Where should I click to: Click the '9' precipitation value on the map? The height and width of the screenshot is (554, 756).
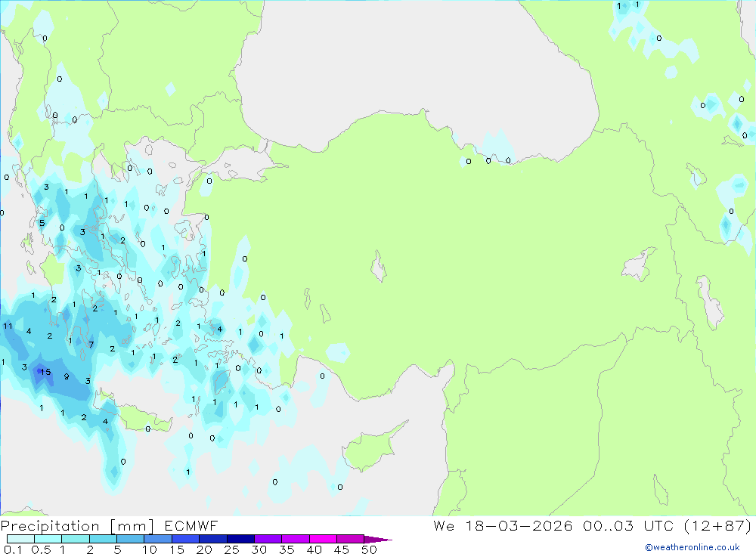click(x=66, y=376)
